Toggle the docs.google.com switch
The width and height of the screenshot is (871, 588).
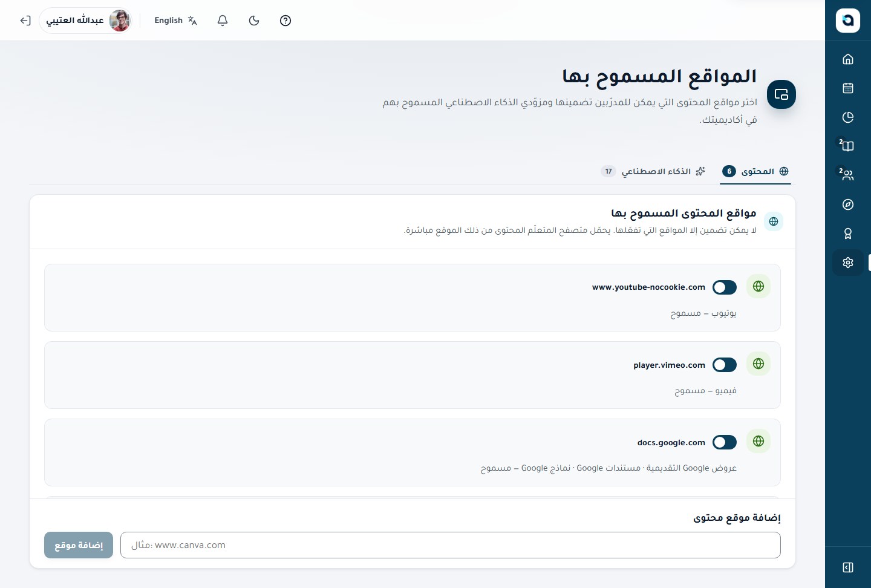pyautogui.click(x=725, y=442)
